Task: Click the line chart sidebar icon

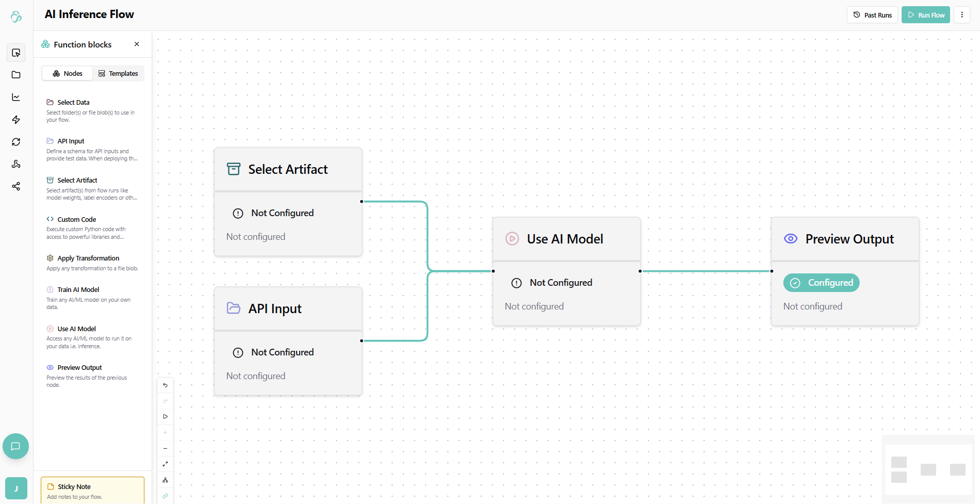Action: (x=16, y=97)
